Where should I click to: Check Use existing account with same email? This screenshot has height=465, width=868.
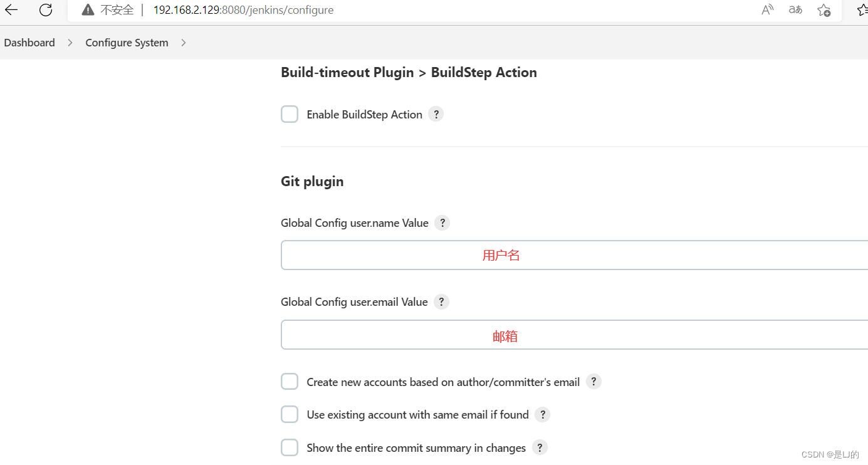coord(290,414)
